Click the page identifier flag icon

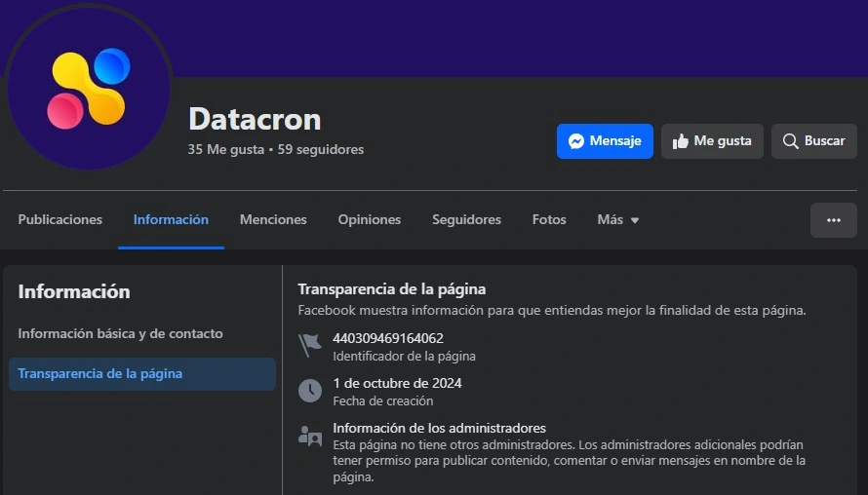click(310, 346)
